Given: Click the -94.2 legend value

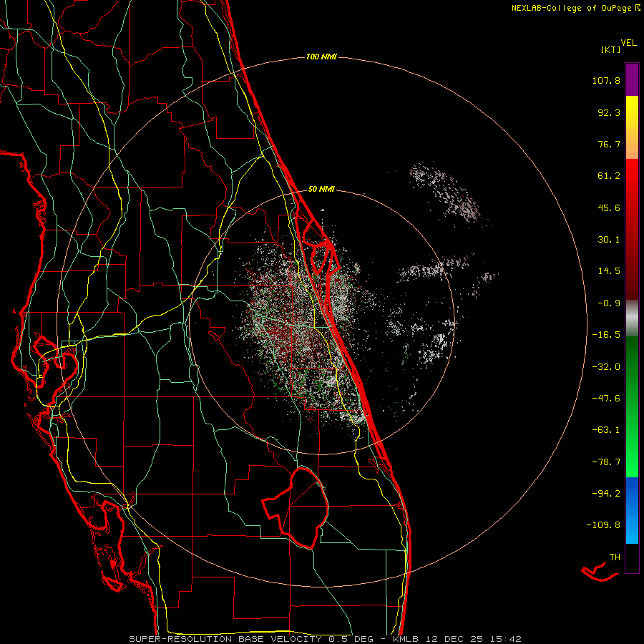Looking at the screenshot, I should pos(606,493).
